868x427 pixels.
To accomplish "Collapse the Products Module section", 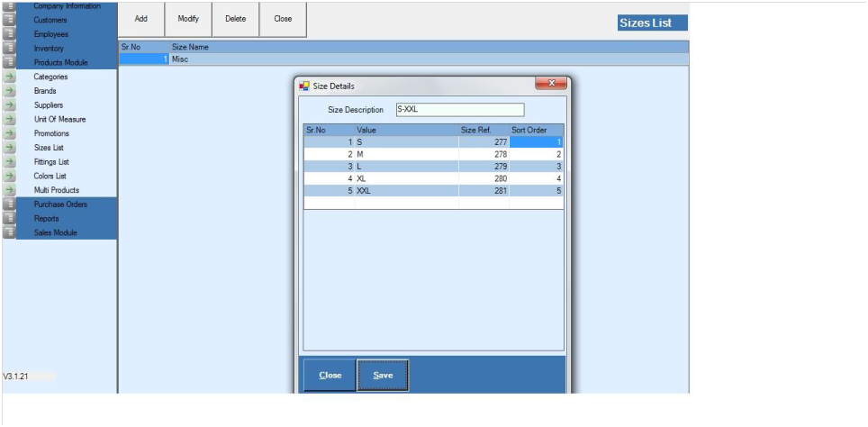I will (60, 63).
